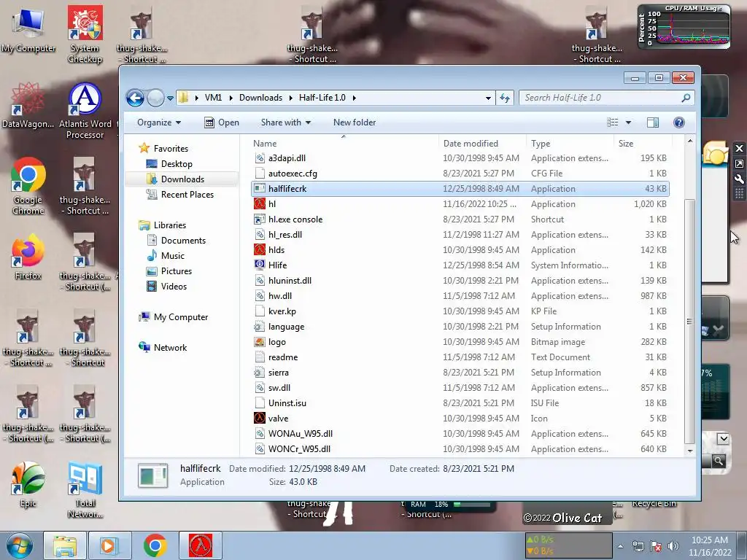
Task: Open Explorer help question mark icon
Action: (679, 122)
